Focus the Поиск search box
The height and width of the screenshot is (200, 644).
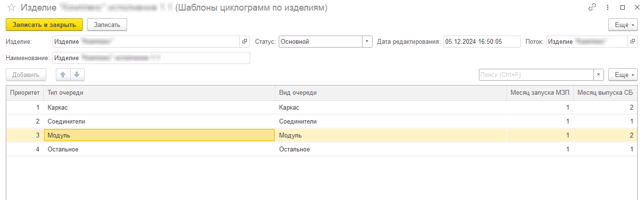tap(536, 75)
